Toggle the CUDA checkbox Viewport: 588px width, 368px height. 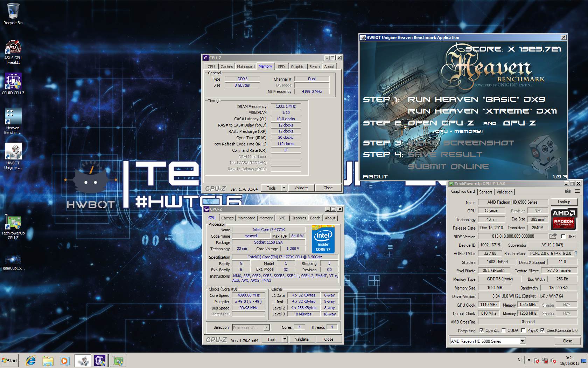(x=504, y=330)
